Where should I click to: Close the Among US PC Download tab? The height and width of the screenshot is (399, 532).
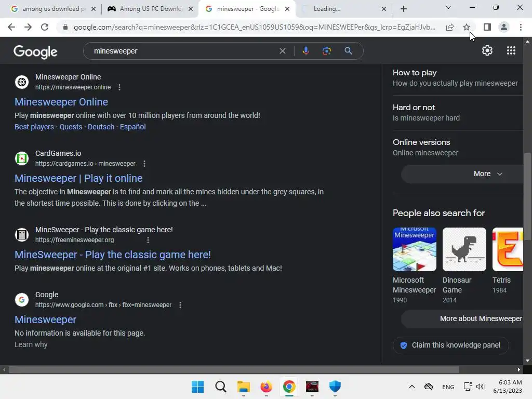click(191, 9)
